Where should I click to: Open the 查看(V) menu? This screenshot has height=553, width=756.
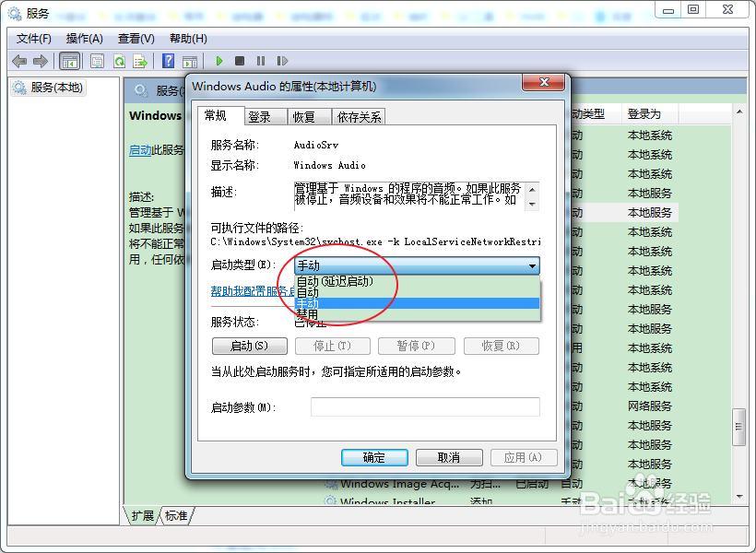pyautogui.click(x=136, y=39)
